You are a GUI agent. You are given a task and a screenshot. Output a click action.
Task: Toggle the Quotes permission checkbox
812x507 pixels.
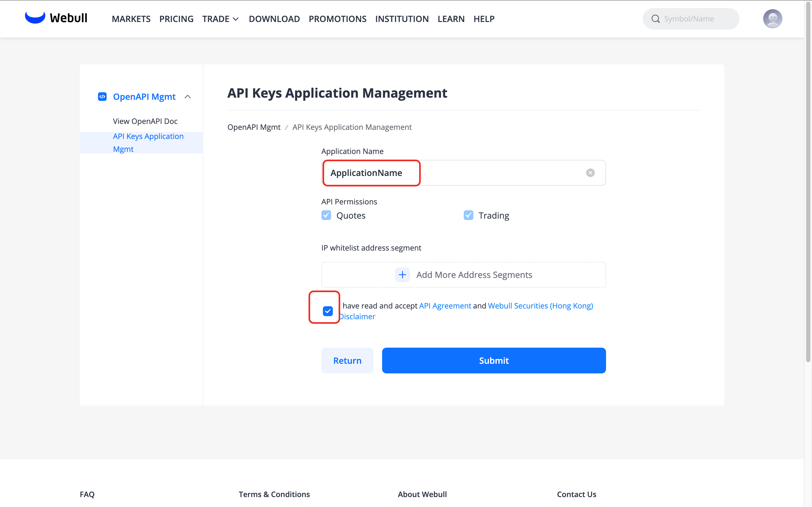[x=326, y=215]
